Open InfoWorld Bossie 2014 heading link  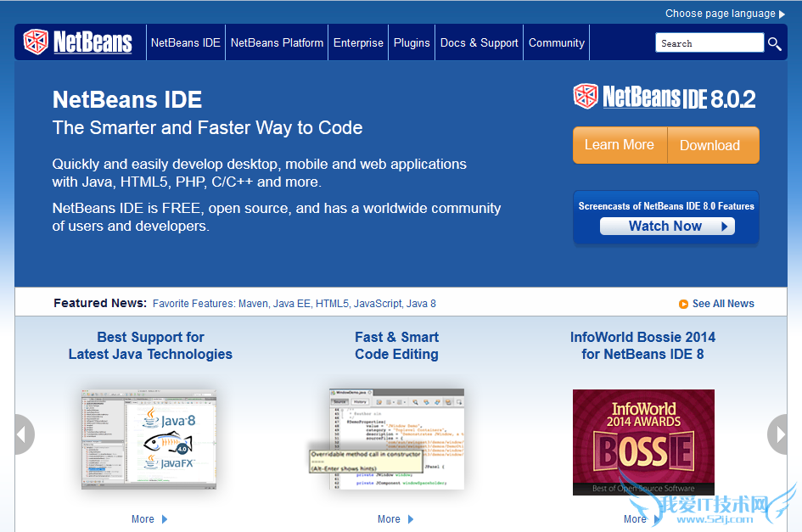pyautogui.click(x=643, y=346)
